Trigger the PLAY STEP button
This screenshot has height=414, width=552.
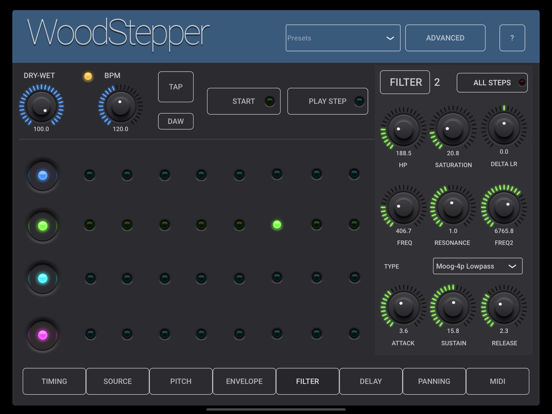(328, 101)
